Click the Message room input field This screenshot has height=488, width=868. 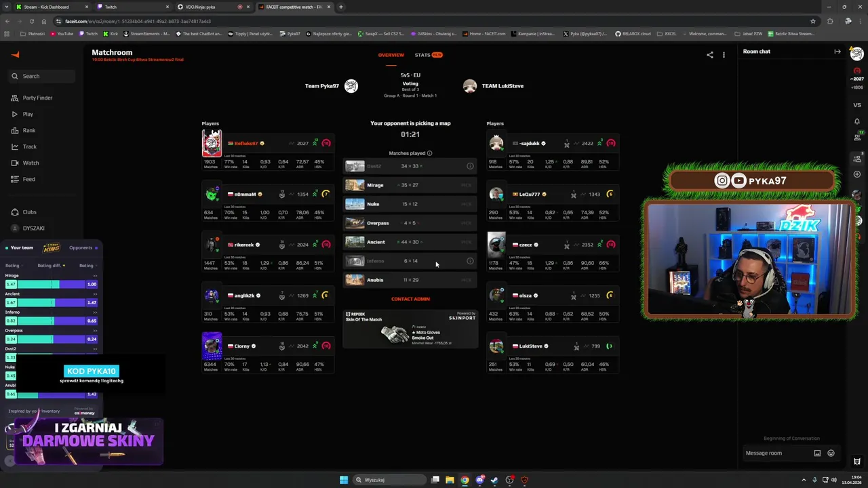point(776,453)
